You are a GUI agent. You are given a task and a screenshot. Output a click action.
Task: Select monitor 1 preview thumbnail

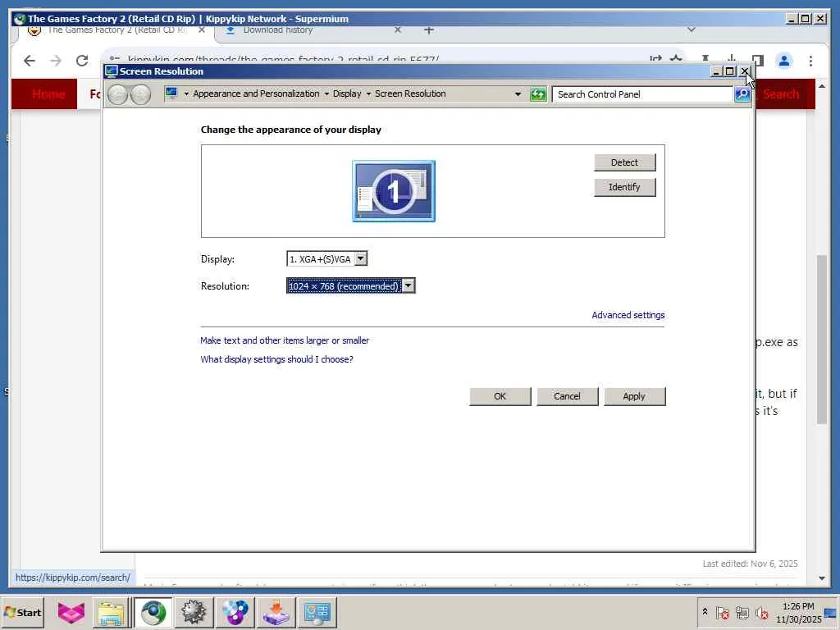pos(394,190)
